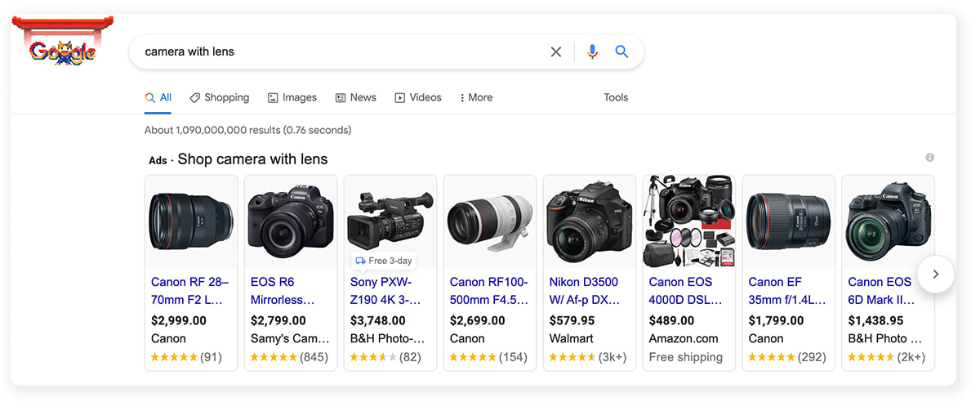Open Canon RF100-500mm F4.5 product link
The image size is (980, 420).
(x=489, y=291)
